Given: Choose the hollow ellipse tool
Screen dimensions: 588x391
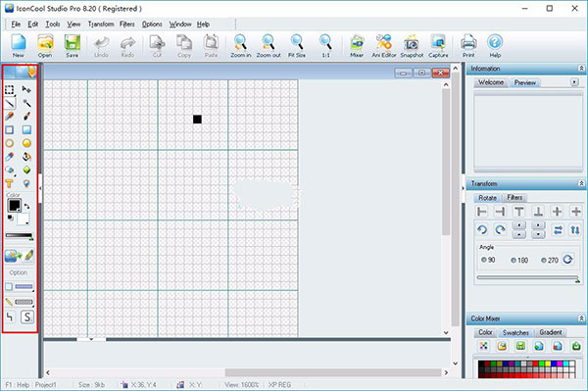Looking at the screenshot, I should [10, 143].
